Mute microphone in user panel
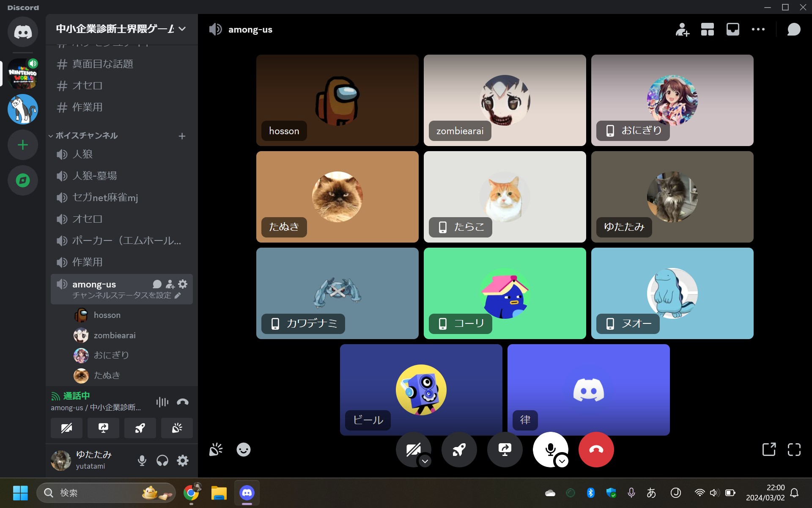Image resolution: width=812 pixels, height=508 pixels. pos(142,461)
